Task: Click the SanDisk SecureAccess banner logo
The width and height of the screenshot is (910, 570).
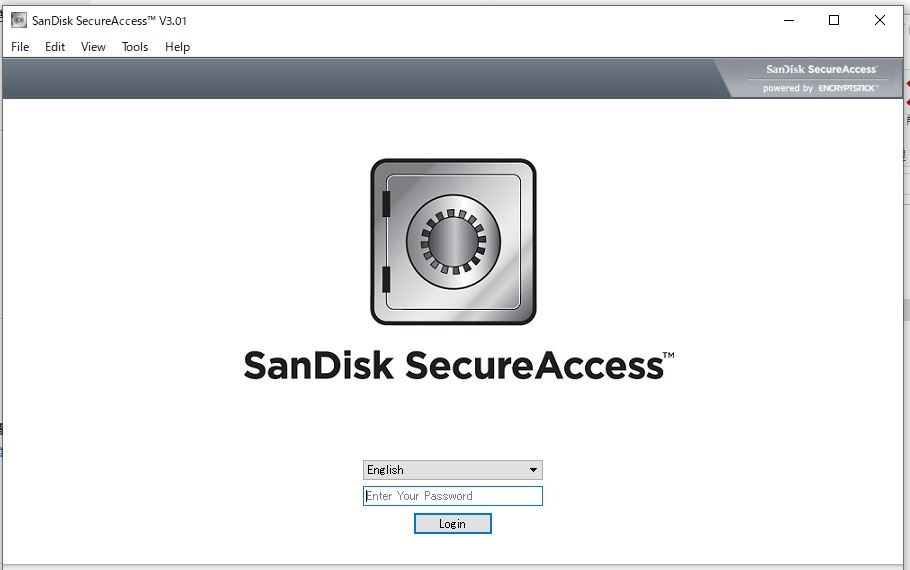Action: (821, 69)
